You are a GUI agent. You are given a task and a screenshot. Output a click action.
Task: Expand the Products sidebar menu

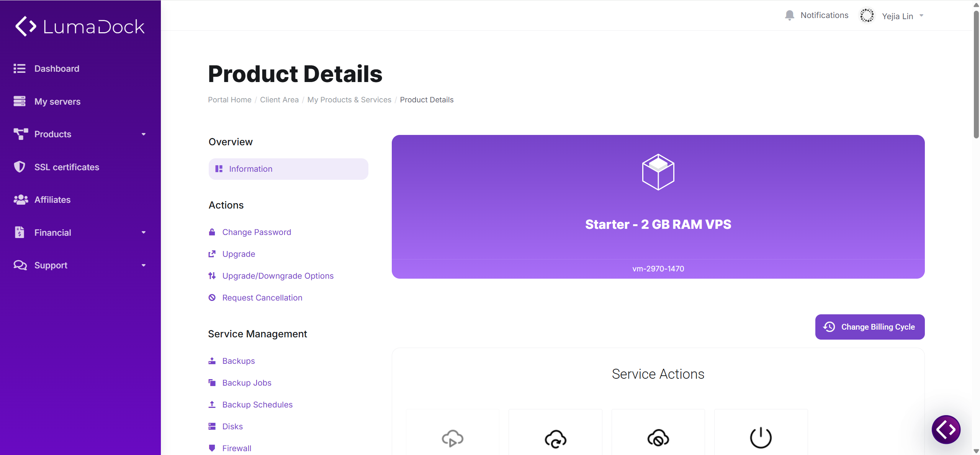[x=80, y=134]
